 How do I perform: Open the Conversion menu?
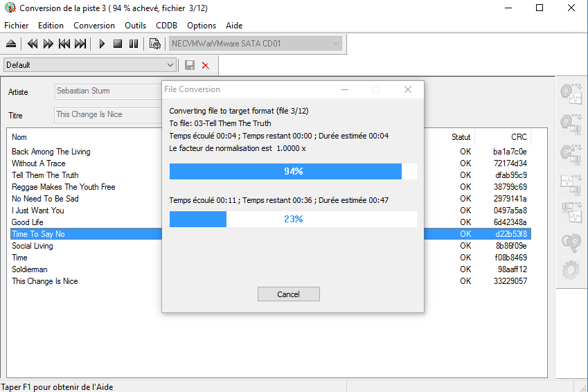tap(94, 26)
